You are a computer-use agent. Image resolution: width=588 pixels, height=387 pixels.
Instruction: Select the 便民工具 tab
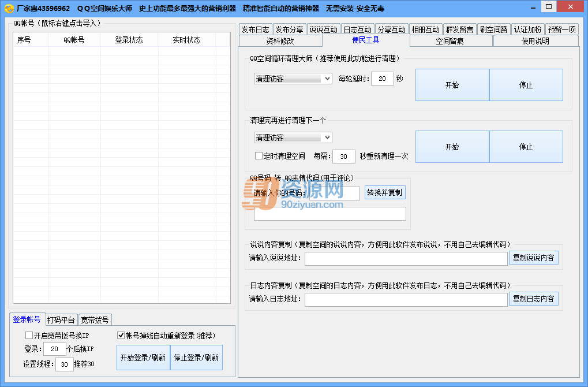click(x=366, y=40)
